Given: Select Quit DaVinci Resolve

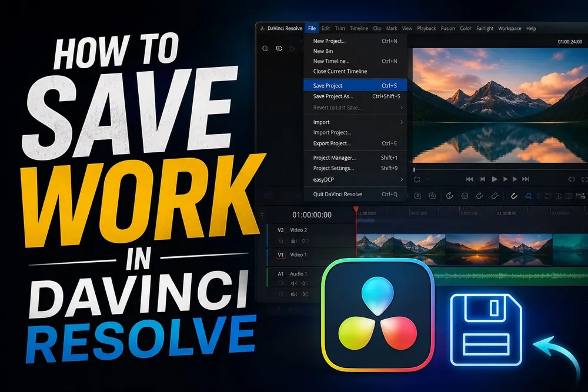Looking at the screenshot, I should click(x=355, y=194).
